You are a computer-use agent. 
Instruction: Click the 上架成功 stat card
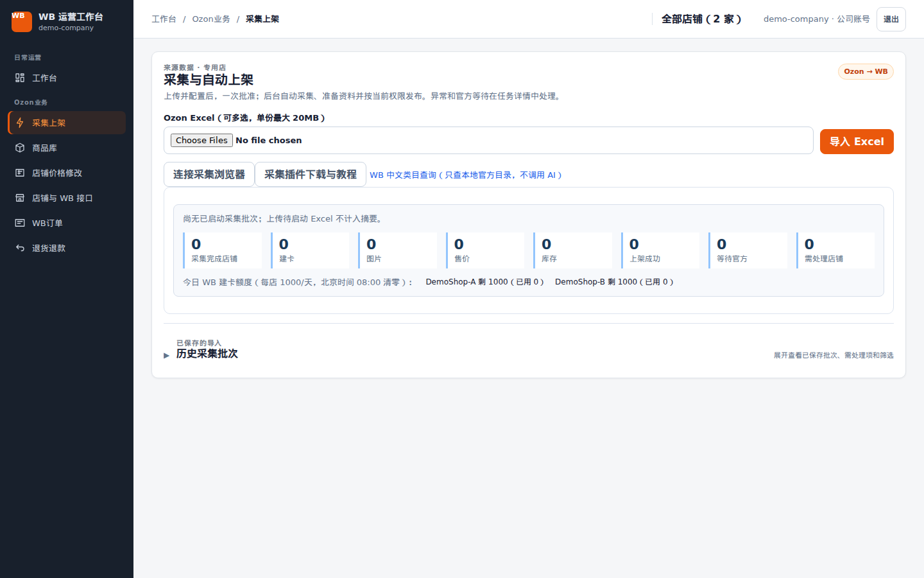[660, 250]
